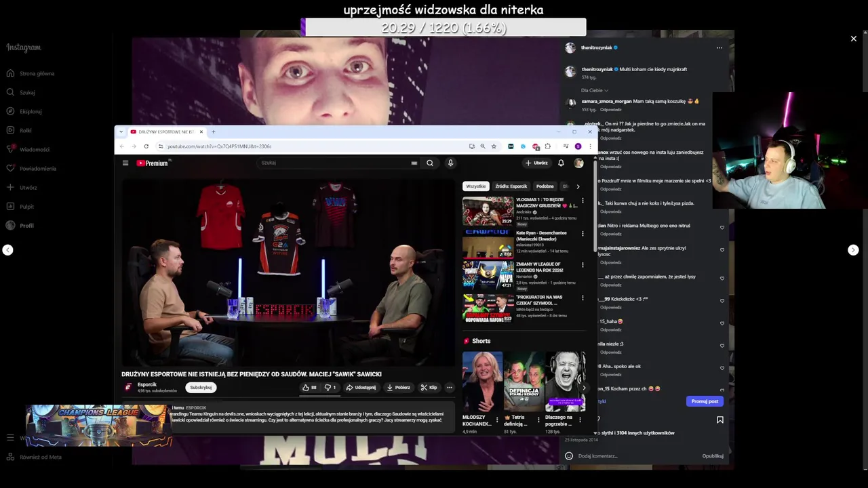The height and width of the screenshot is (488, 868).
Task: Click the Klip button
Action: [x=429, y=388]
